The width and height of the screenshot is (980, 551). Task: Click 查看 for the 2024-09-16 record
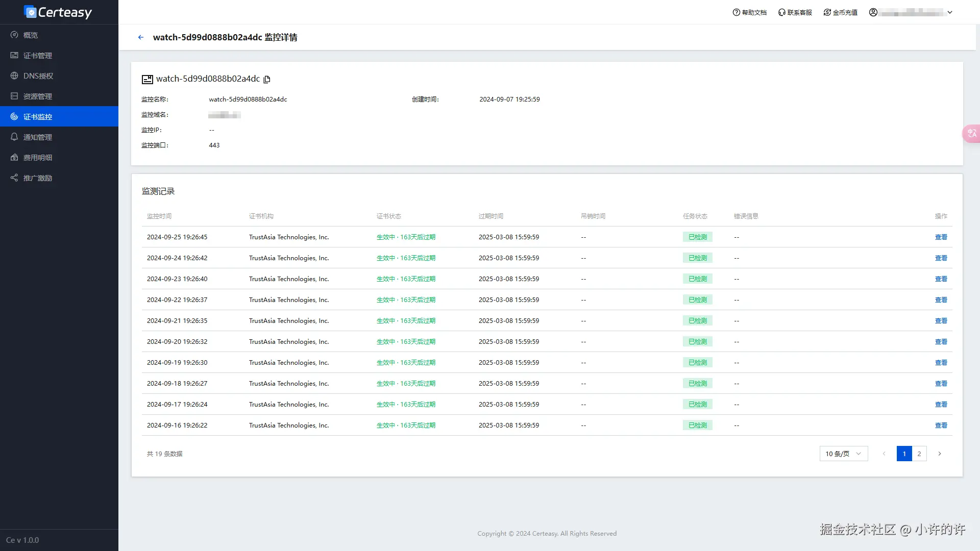tap(941, 425)
